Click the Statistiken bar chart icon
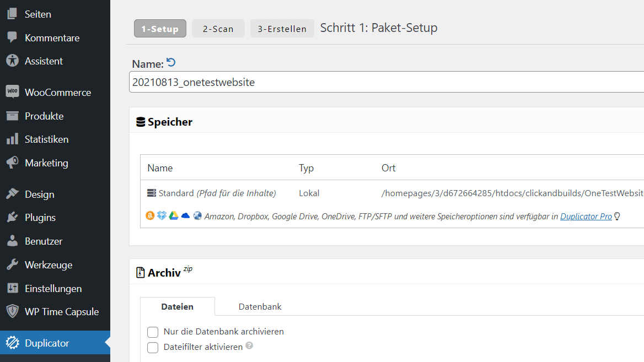644x362 pixels. [12, 139]
